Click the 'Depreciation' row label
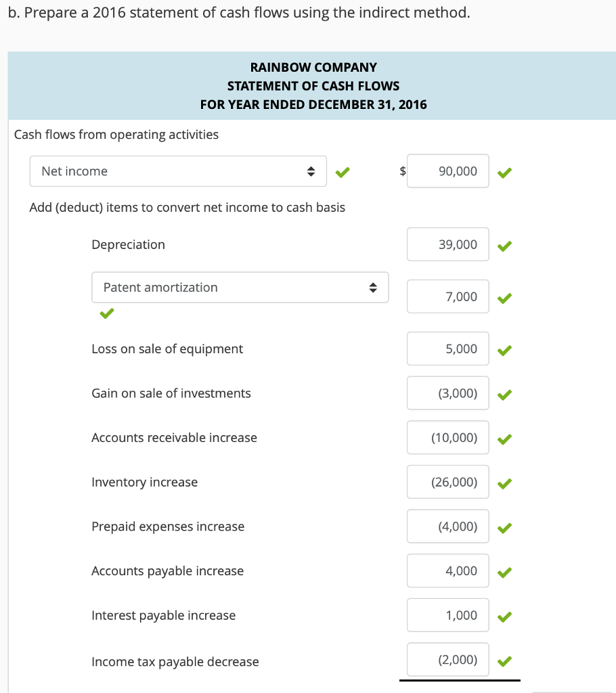 click(x=128, y=245)
